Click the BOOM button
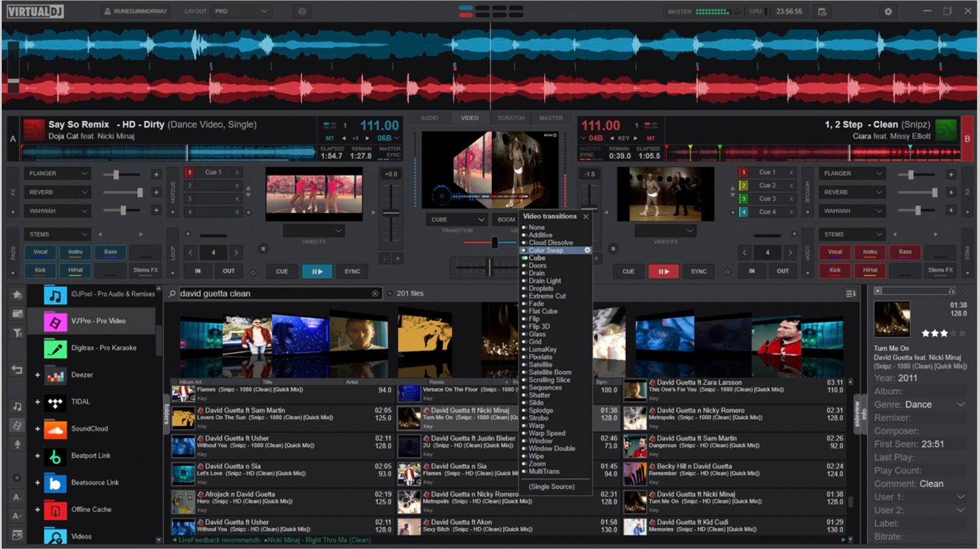 pyautogui.click(x=506, y=220)
